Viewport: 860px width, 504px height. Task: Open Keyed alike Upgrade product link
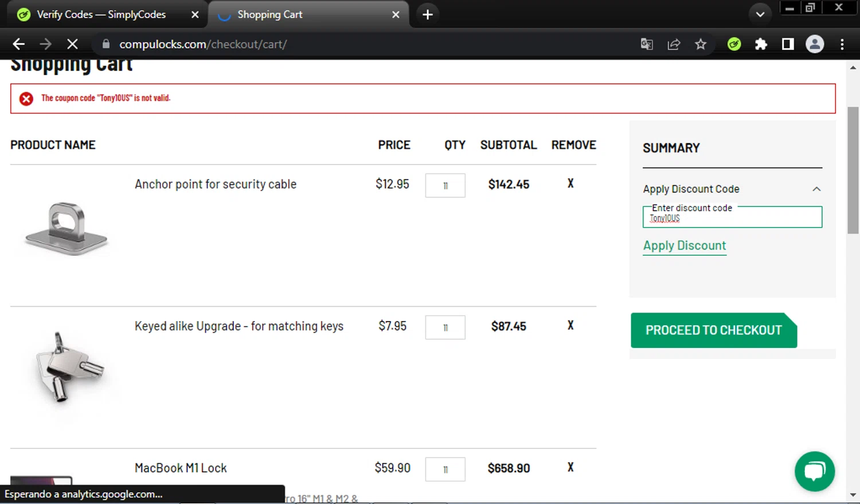pyautogui.click(x=239, y=326)
